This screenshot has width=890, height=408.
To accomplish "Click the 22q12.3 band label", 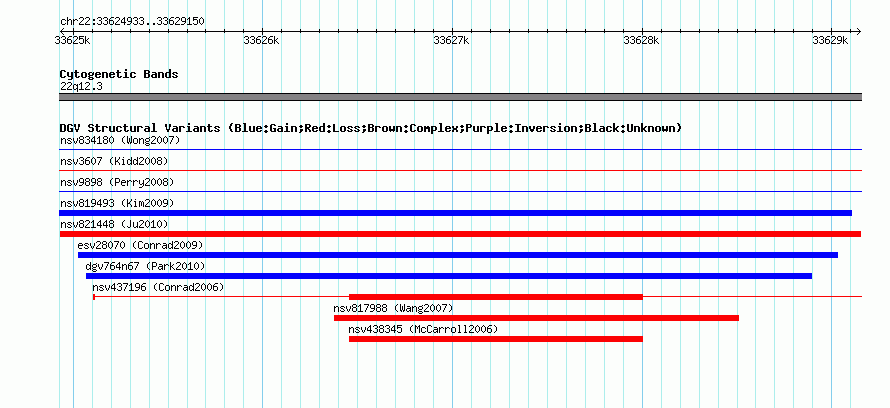I will point(81,87).
